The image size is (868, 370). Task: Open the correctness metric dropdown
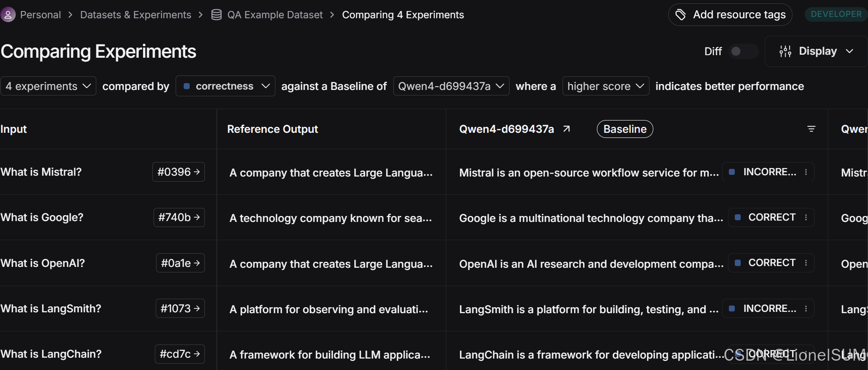[x=225, y=86]
